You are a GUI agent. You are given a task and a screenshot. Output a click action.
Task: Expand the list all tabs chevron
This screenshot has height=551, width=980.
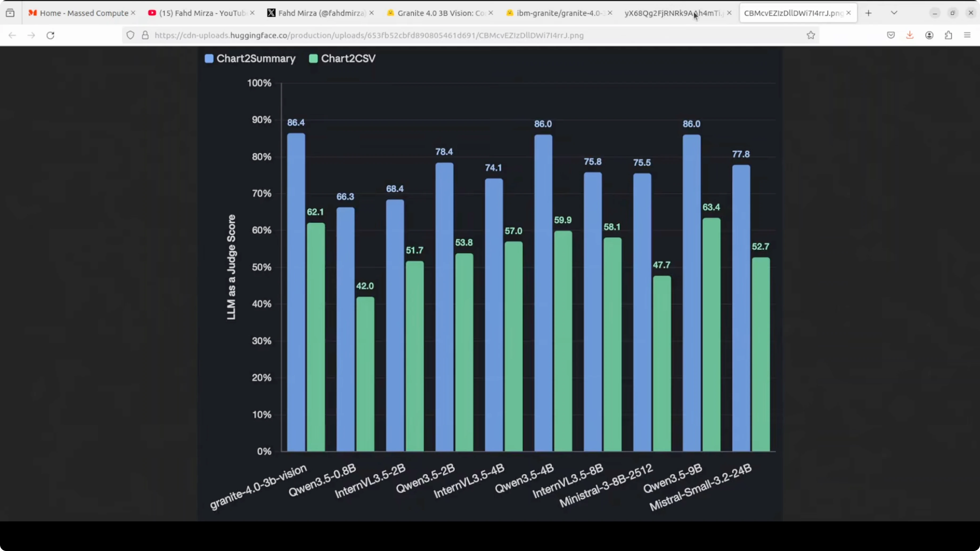(894, 13)
